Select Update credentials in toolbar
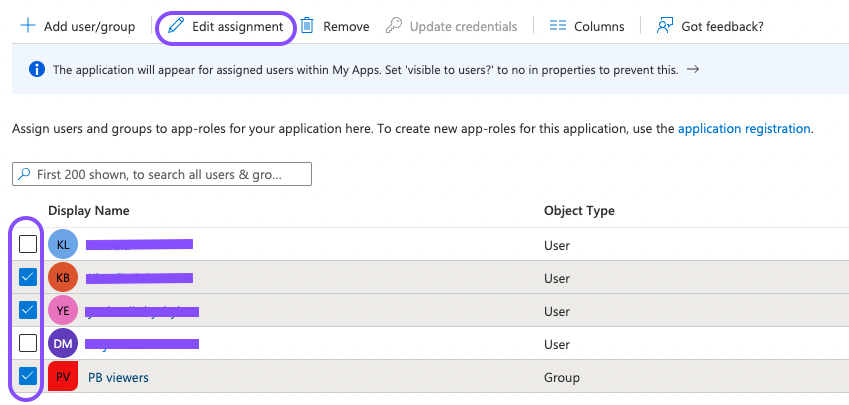This screenshot has height=405, width=849. 452,26
